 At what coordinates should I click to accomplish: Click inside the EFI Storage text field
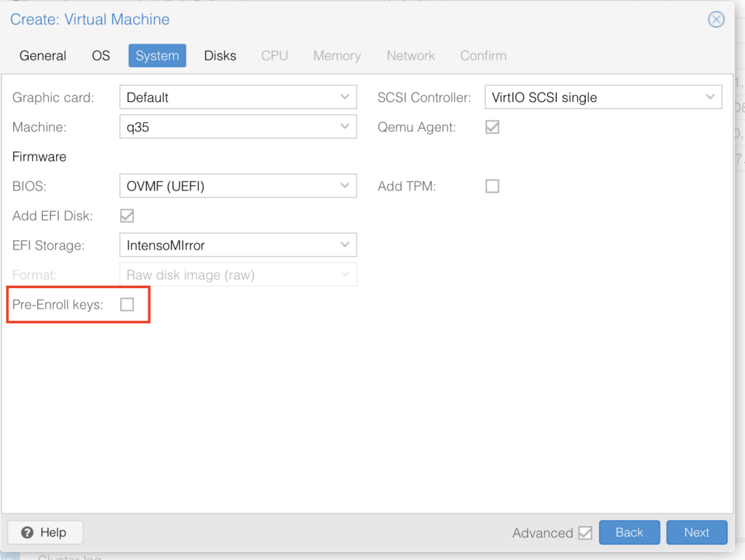tap(226, 246)
